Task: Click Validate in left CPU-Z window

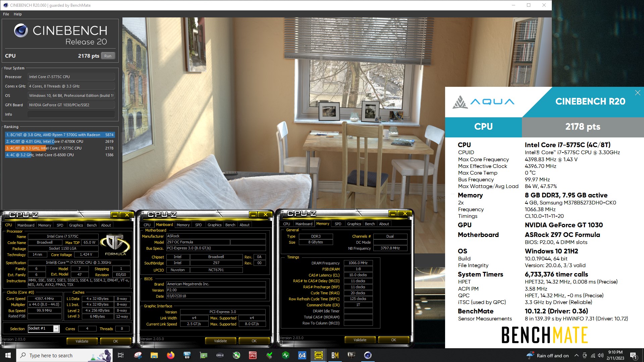Action: [x=82, y=341]
